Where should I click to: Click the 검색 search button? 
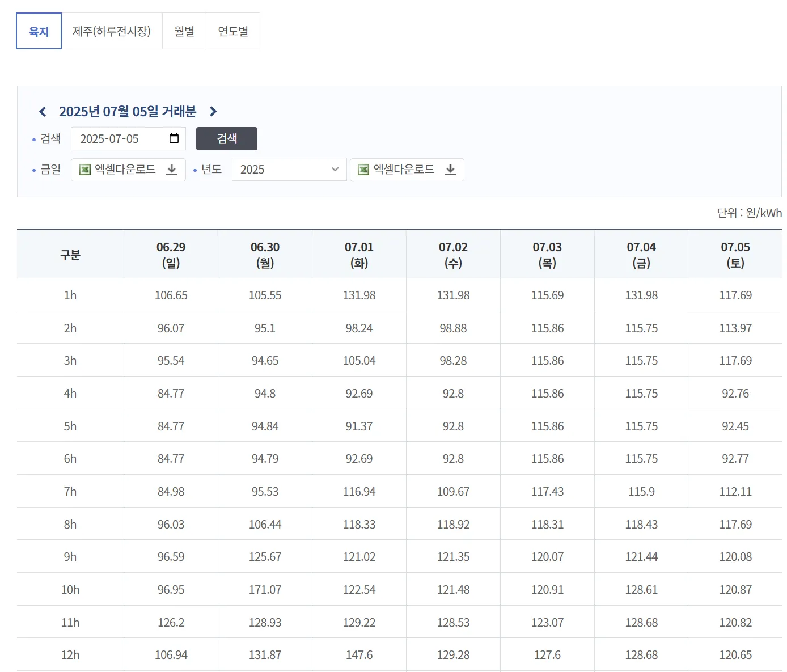[x=227, y=138]
